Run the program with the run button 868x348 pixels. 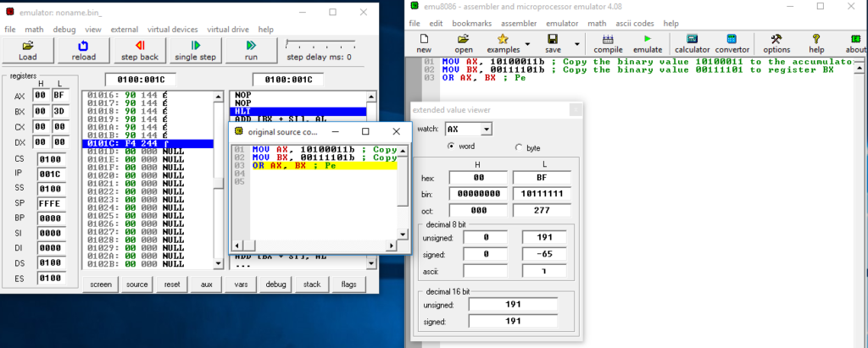pyautogui.click(x=252, y=50)
